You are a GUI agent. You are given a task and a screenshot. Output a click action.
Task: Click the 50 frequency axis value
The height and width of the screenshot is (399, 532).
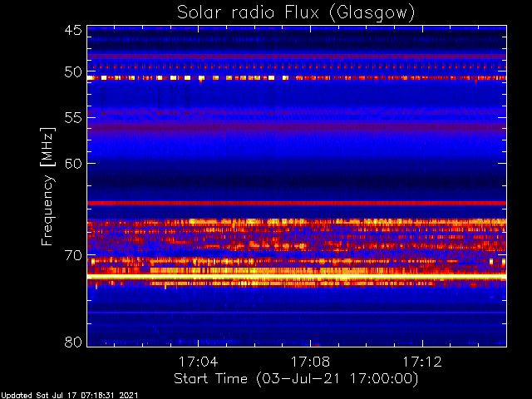tap(73, 72)
